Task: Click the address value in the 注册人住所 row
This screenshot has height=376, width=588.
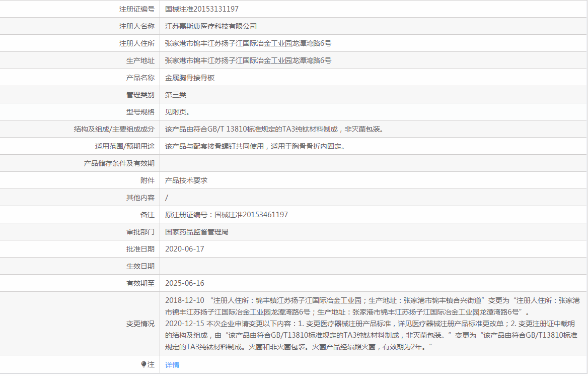Action: pos(248,43)
